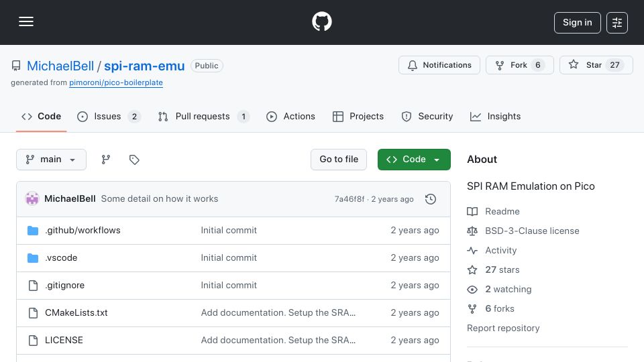This screenshot has width=644, height=362.
Task: Open the Activity link
Action: pos(492,250)
